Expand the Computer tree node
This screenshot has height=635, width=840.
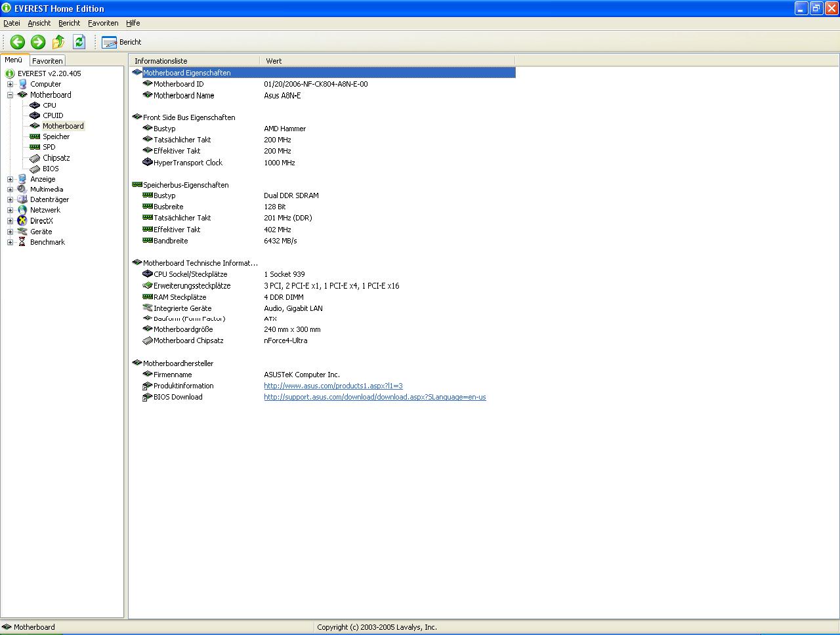(10, 84)
